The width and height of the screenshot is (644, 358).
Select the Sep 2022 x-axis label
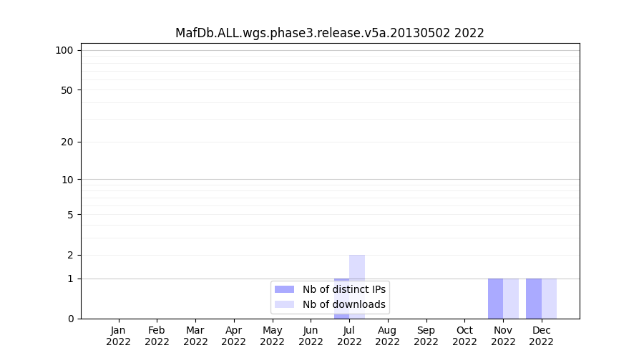pyautogui.click(x=426, y=336)
